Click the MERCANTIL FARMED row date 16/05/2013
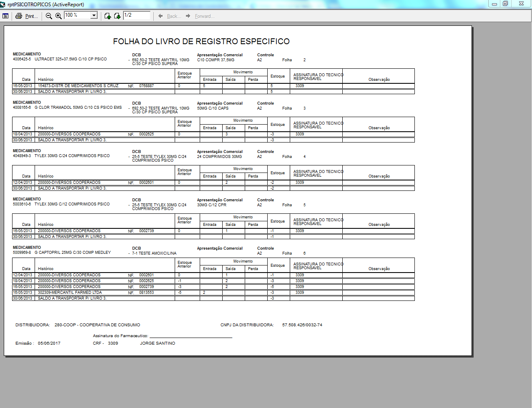This screenshot has width=532, height=408. click(x=23, y=293)
